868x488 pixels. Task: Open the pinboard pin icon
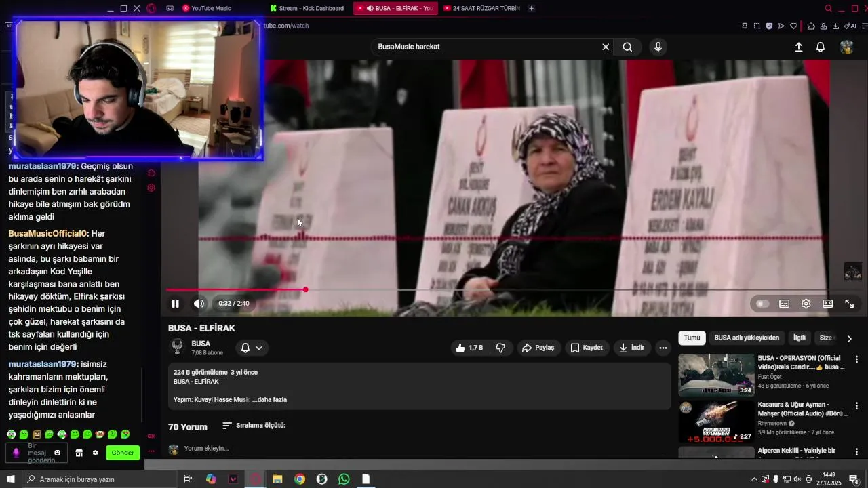[745, 26]
